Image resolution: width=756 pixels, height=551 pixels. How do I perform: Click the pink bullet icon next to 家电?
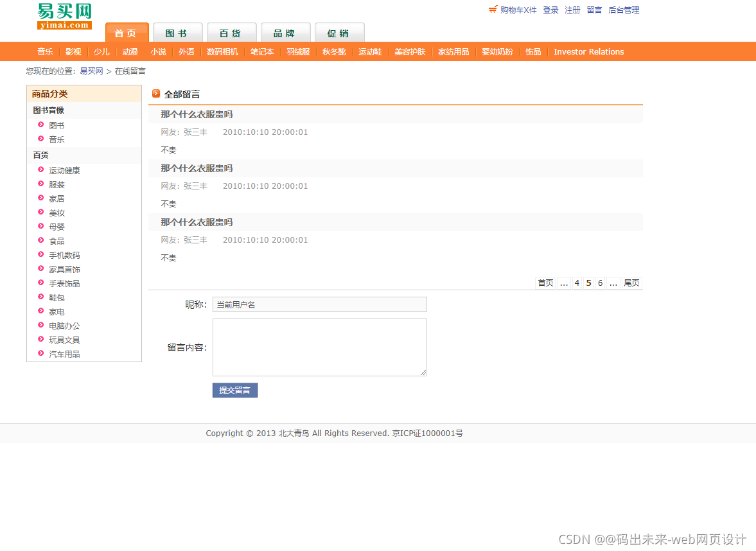coord(41,311)
